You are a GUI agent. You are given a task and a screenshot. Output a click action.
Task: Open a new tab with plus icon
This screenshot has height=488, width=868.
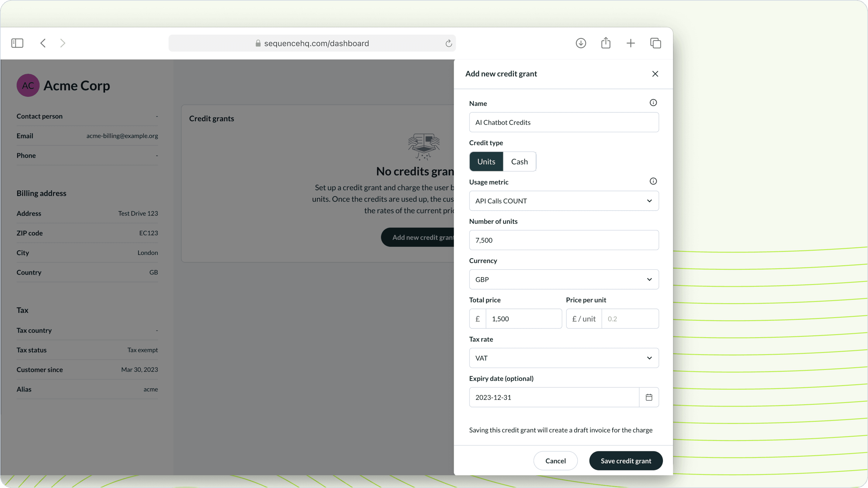coord(630,43)
